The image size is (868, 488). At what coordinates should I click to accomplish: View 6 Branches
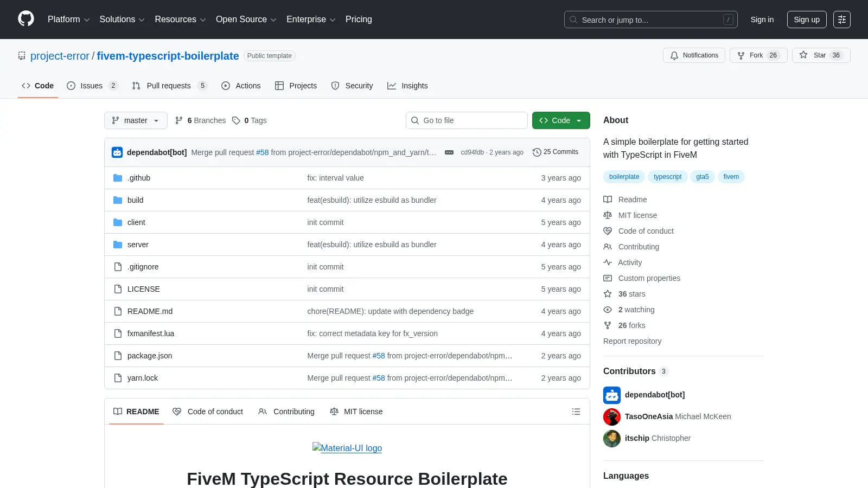coord(200,120)
